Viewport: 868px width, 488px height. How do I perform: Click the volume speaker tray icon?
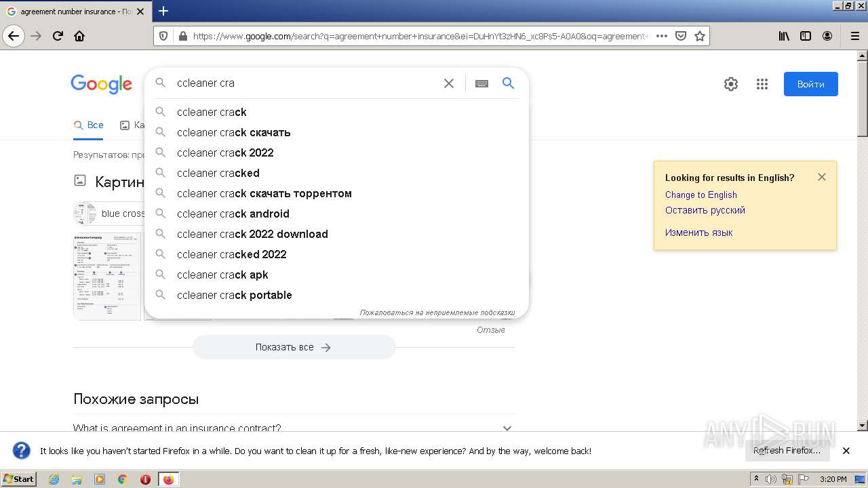(771, 479)
